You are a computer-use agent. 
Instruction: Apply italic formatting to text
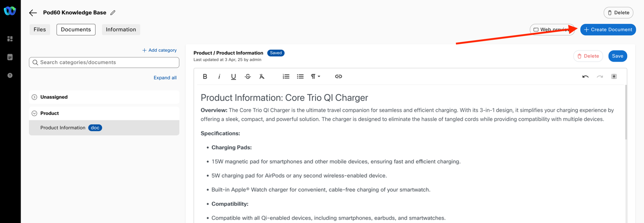pos(219,77)
